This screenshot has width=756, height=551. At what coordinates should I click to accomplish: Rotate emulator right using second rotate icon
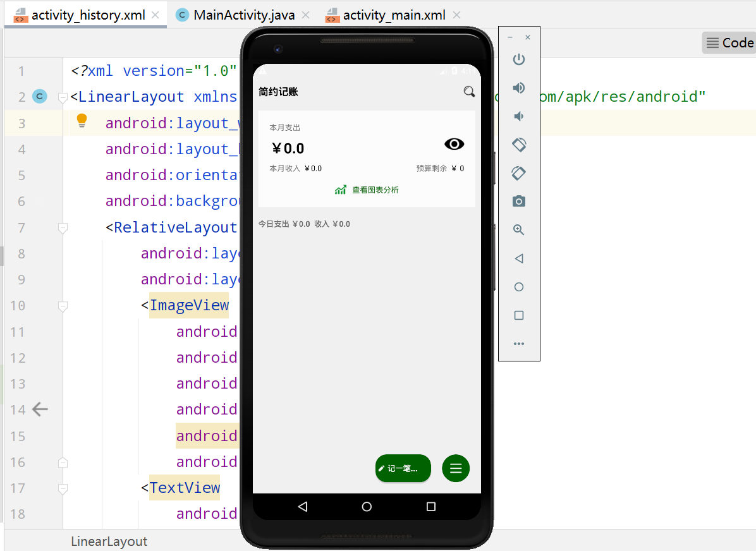(519, 173)
